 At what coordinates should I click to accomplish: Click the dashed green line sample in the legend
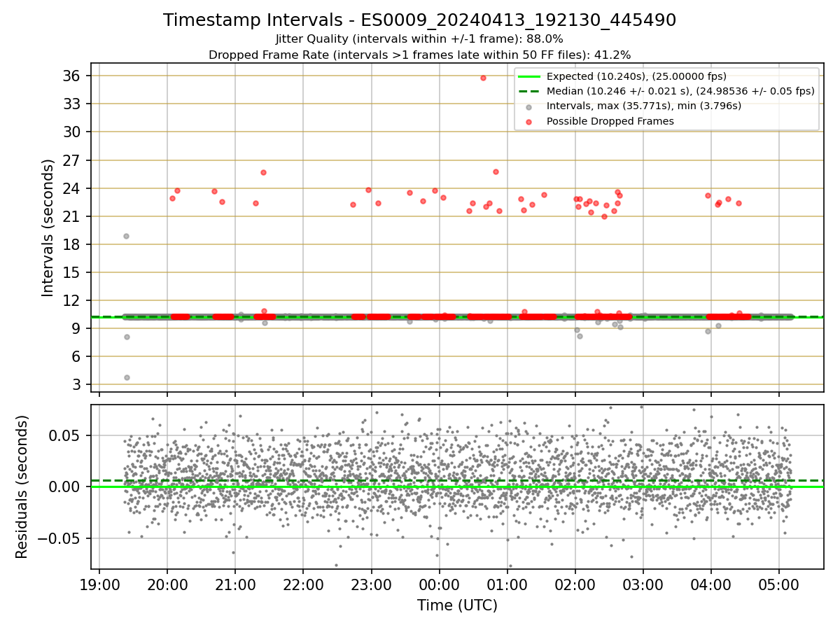[x=528, y=91]
